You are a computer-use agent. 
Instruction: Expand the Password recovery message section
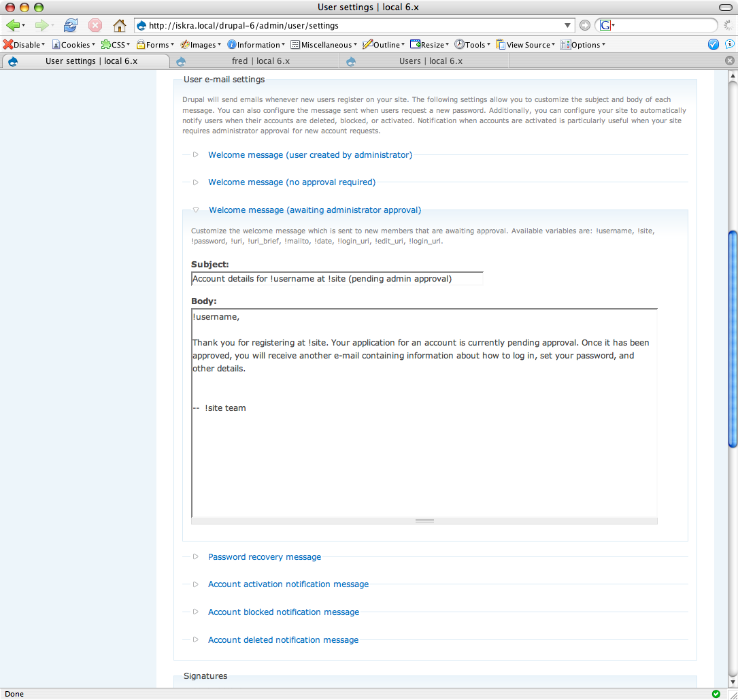[264, 556]
